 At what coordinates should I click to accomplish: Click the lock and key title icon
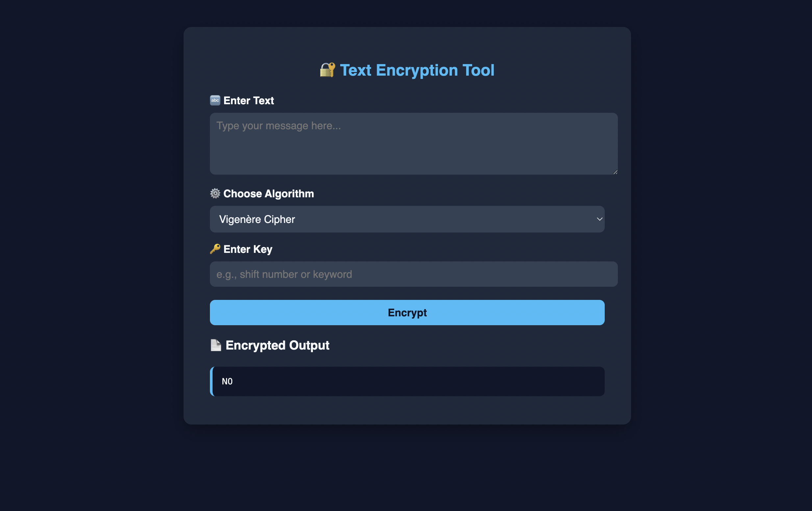tap(327, 70)
